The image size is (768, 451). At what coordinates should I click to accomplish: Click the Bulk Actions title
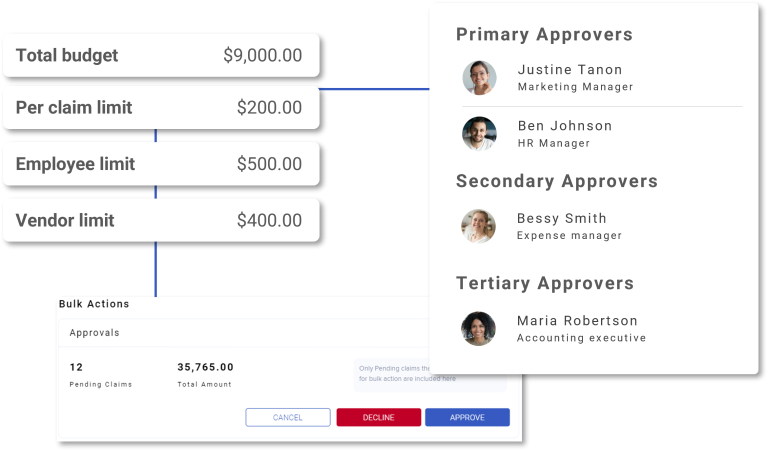pos(94,304)
